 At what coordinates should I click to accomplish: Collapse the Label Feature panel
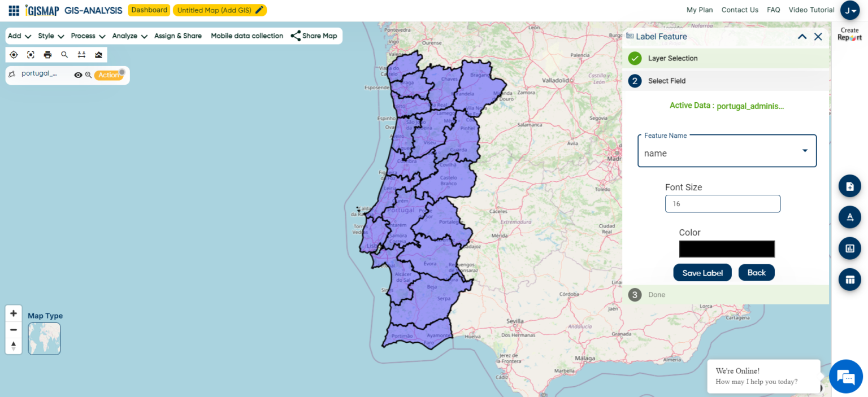[802, 36]
